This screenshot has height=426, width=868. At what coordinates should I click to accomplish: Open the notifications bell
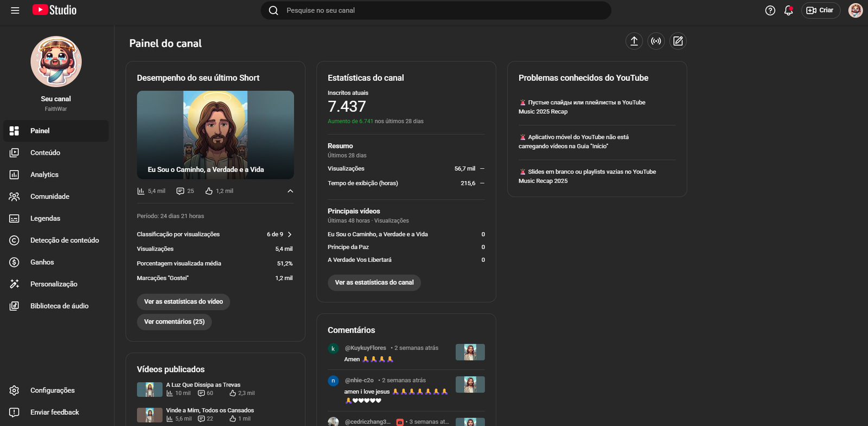[x=788, y=10]
